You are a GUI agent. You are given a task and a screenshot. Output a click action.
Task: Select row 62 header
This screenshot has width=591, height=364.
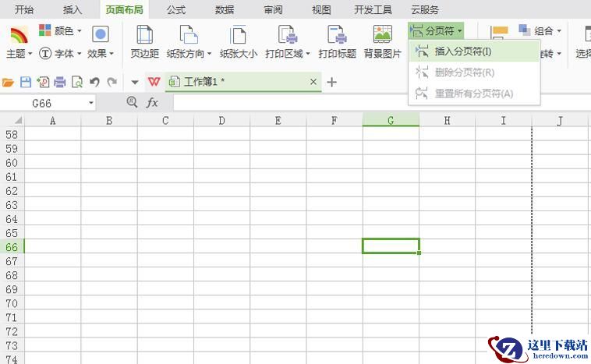point(12,191)
